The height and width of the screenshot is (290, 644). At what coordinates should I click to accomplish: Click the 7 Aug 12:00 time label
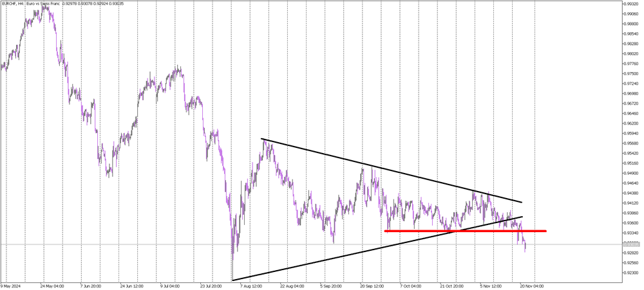click(252, 286)
